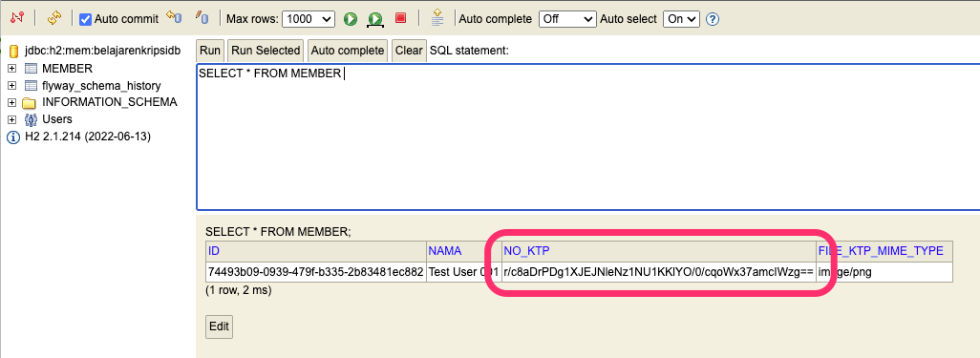The image size is (980, 358).
Task: Click the database cylinder icon
Action: [x=13, y=52]
